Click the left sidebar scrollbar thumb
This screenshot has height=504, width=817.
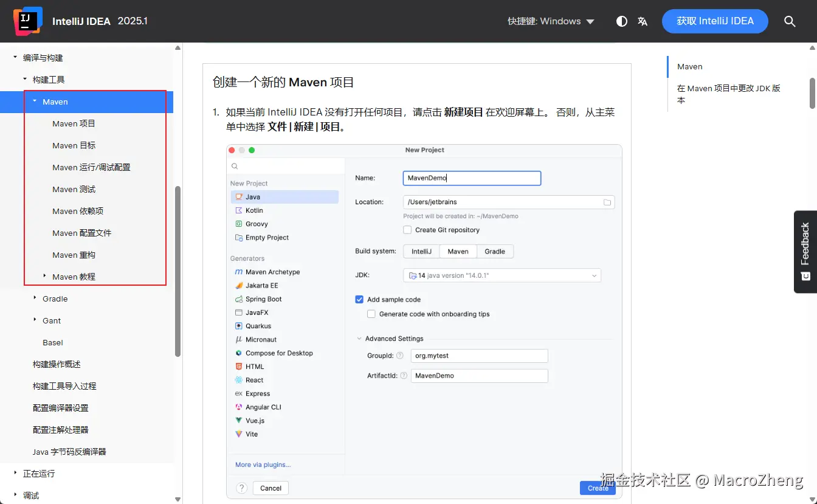[178, 271]
